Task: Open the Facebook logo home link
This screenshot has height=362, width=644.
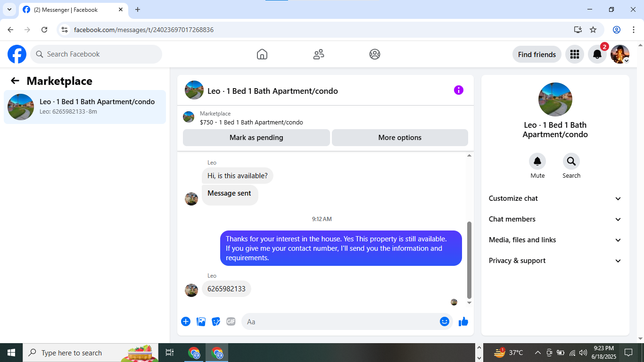Action: click(17, 54)
